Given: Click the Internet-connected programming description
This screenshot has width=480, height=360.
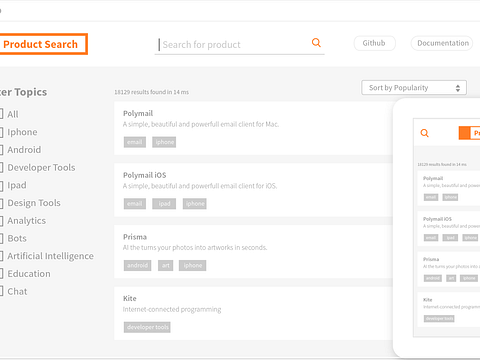Looking at the screenshot, I should 172,309.
